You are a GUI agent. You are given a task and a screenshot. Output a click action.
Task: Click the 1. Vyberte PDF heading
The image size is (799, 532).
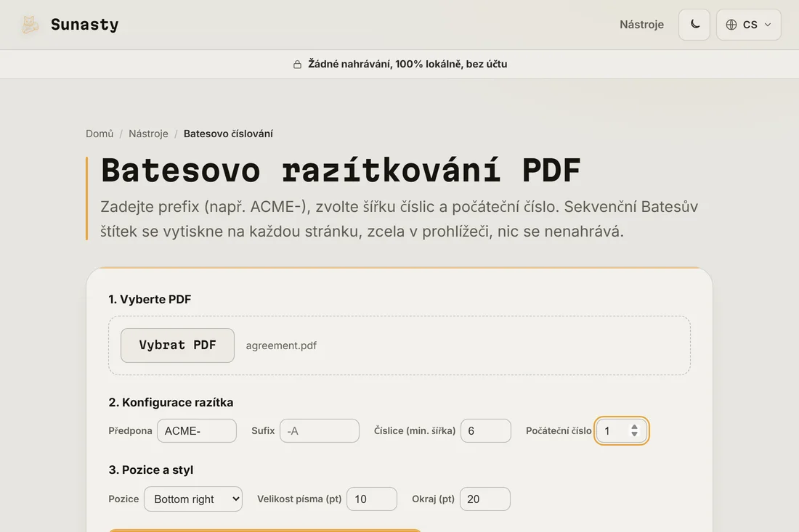click(x=150, y=299)
